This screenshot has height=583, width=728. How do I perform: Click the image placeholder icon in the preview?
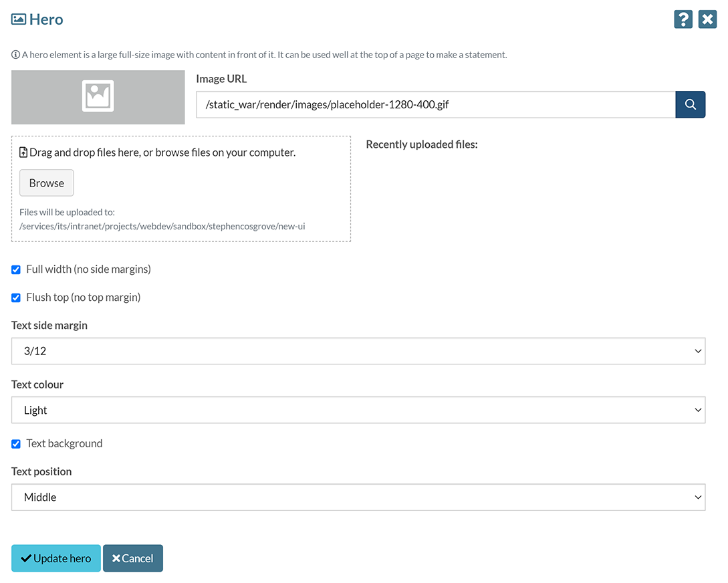98,96
